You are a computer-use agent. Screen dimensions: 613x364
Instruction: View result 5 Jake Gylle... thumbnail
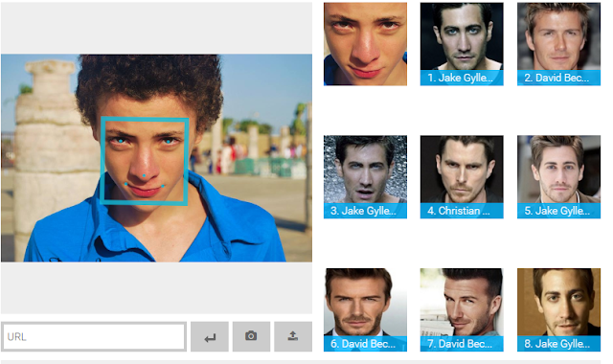558,176
